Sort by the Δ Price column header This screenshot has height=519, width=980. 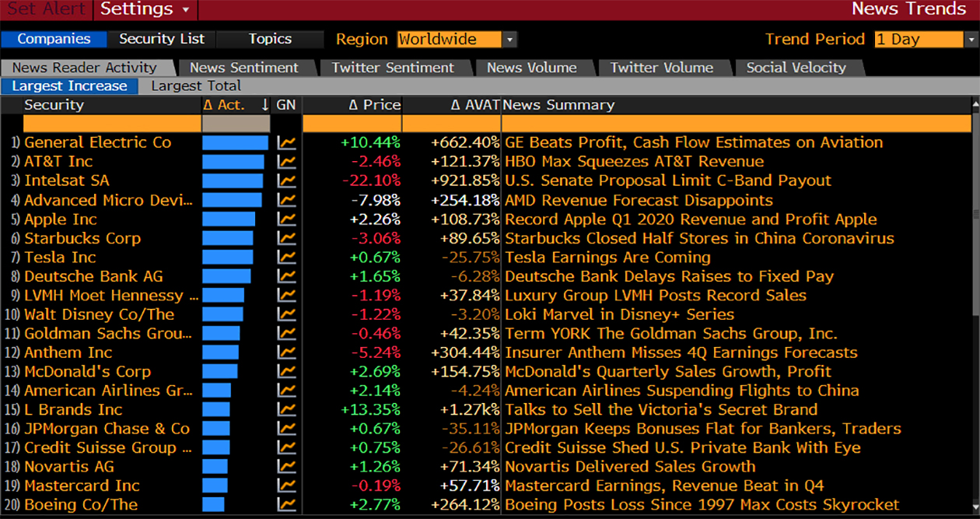374,105
